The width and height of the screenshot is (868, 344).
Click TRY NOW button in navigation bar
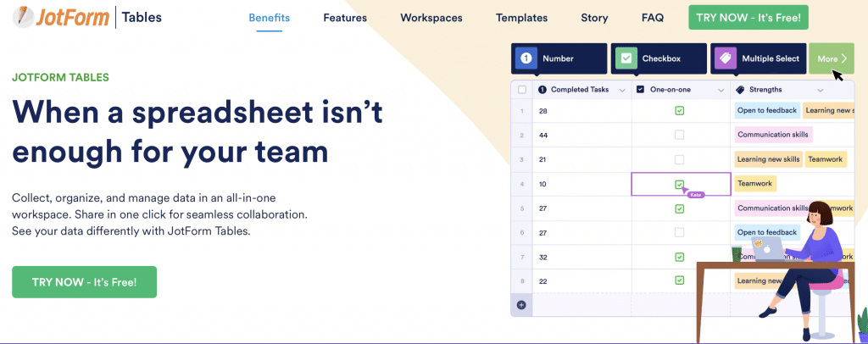[x=748, y=17]
